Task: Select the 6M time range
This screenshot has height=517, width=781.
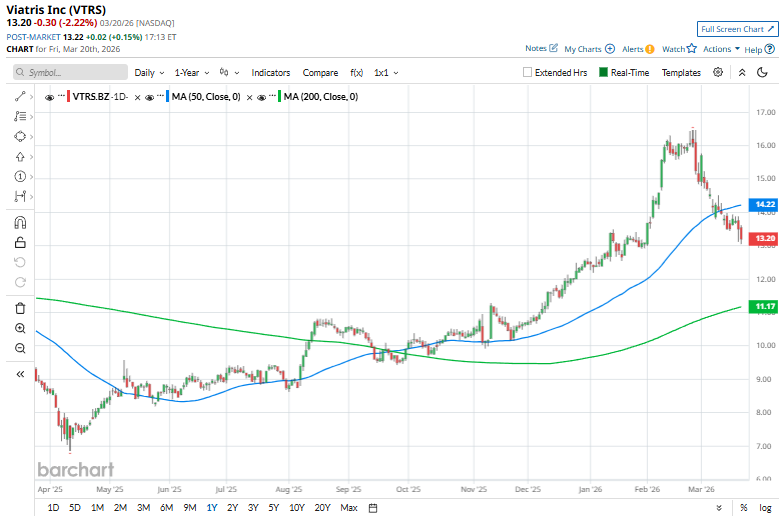Action: (166, 508)
